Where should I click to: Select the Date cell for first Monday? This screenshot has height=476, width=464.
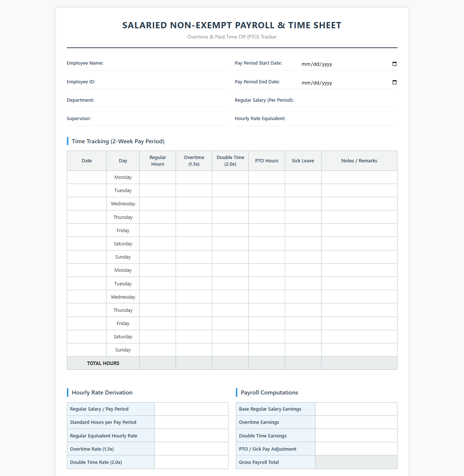pyautogui.click(x=87, y=177)
